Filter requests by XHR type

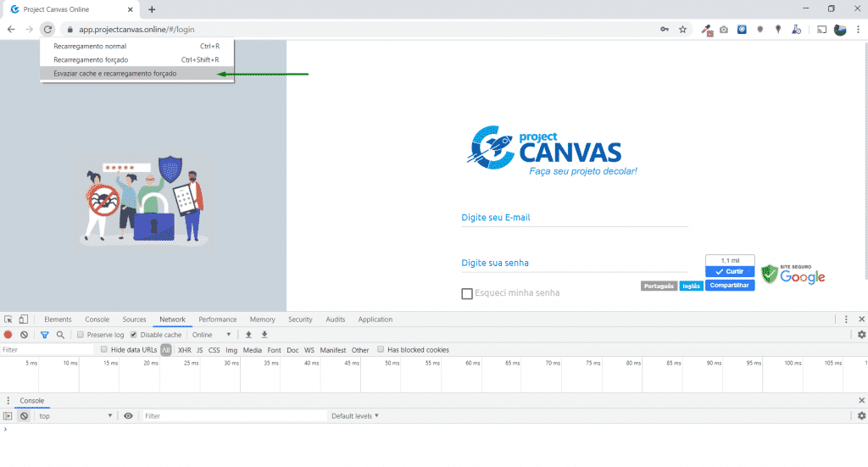(x=184, y=350)
